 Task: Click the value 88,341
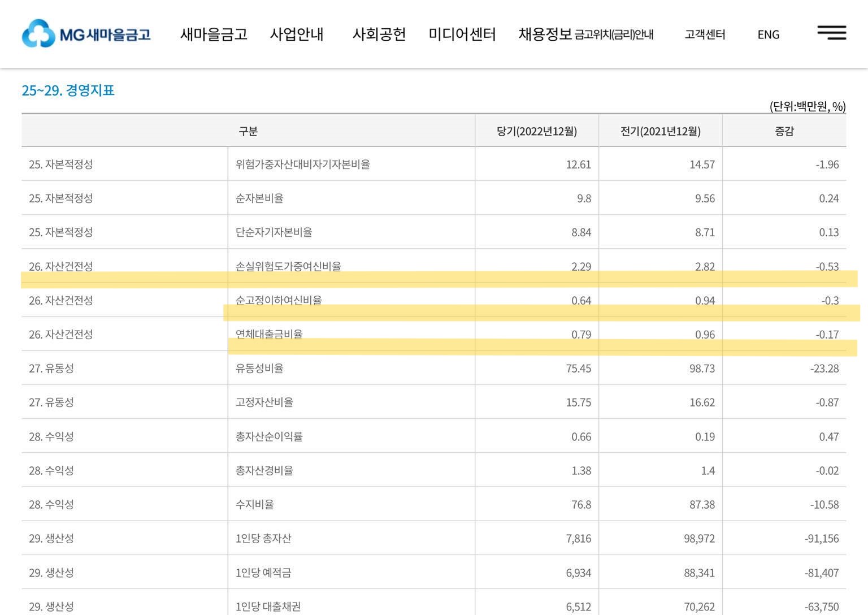pyautogui.click(x=699, y=573)
